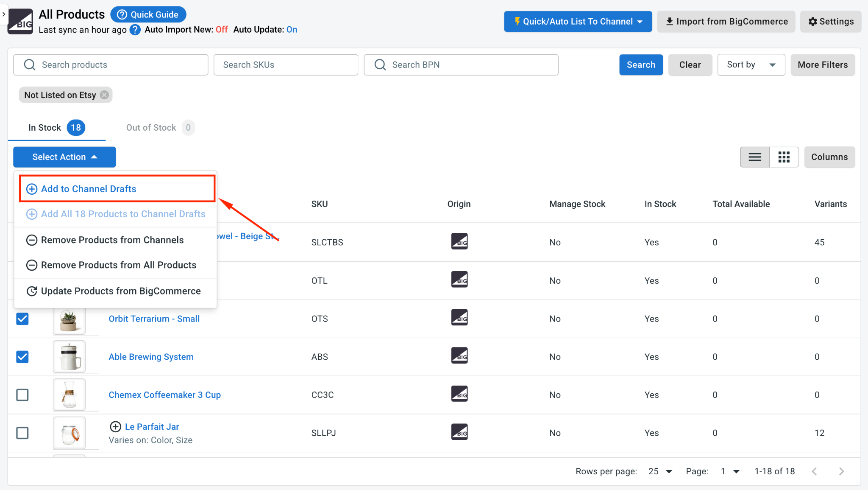Open the Sort by dropdown
868x490 pixels.
coord(751,64)
